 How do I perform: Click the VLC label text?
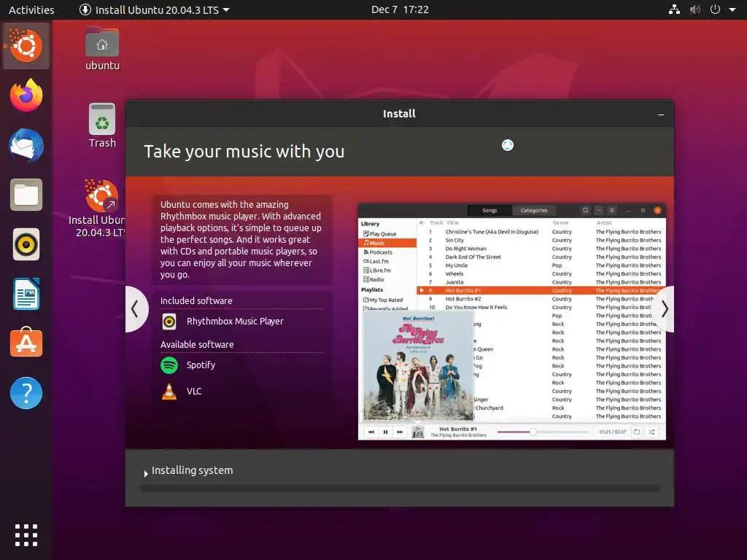coord(194,392)
